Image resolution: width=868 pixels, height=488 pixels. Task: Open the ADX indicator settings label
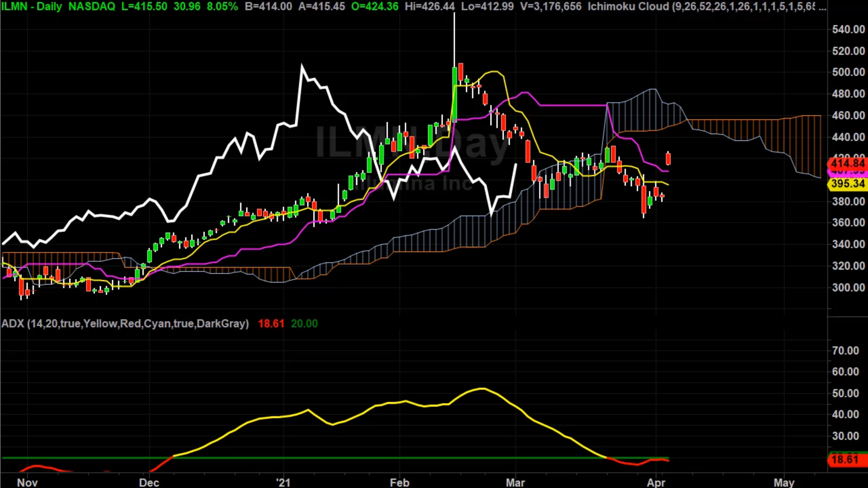125,324
